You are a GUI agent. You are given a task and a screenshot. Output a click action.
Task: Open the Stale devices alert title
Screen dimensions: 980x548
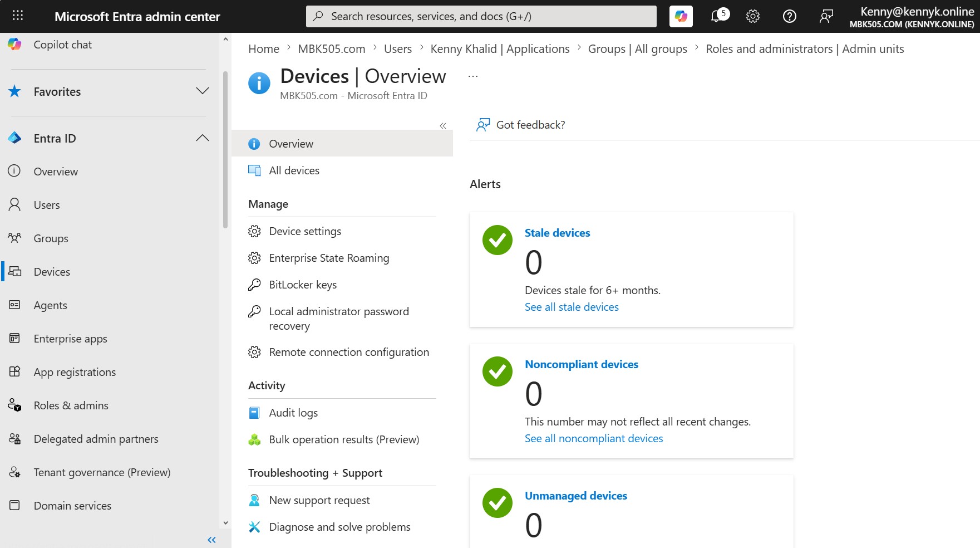click(557, 233)
